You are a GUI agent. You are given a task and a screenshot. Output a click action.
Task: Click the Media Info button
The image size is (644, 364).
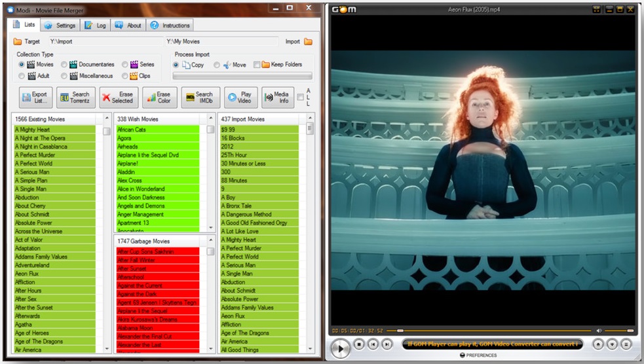tap(276, 98)
